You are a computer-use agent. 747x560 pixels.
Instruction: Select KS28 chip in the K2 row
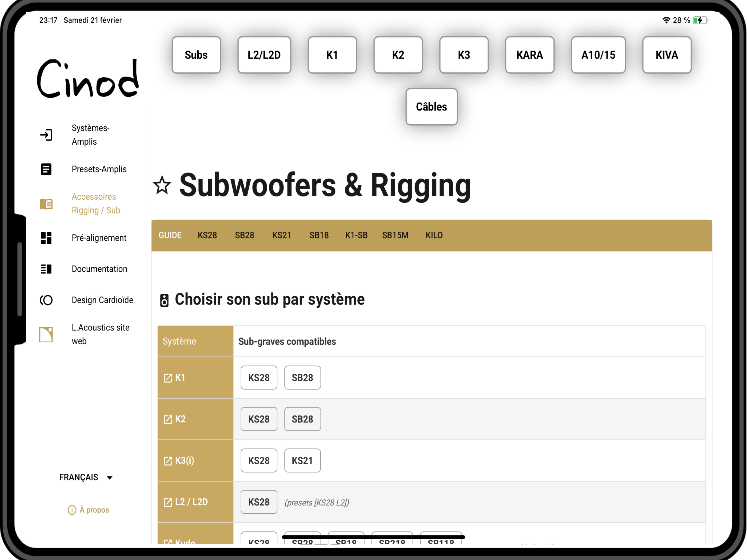click(x=259, y=419)
